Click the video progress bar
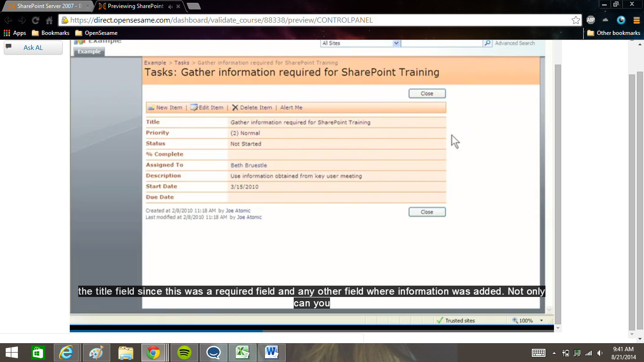 click(312, 331)
